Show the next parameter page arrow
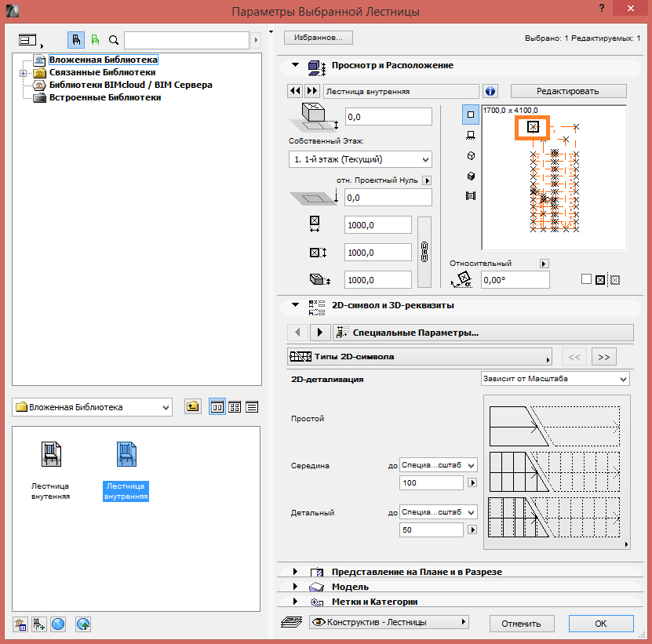 coord(320,332)
